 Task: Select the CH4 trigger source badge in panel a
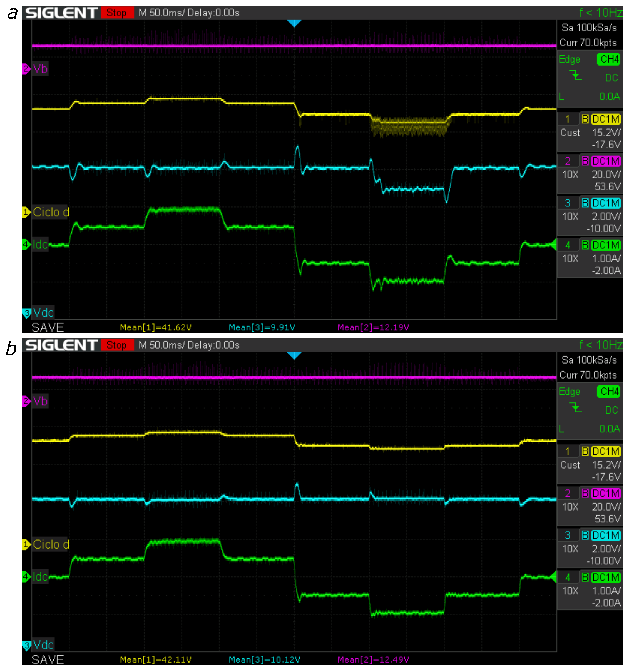pyautogui.click(x=608, y=59)
